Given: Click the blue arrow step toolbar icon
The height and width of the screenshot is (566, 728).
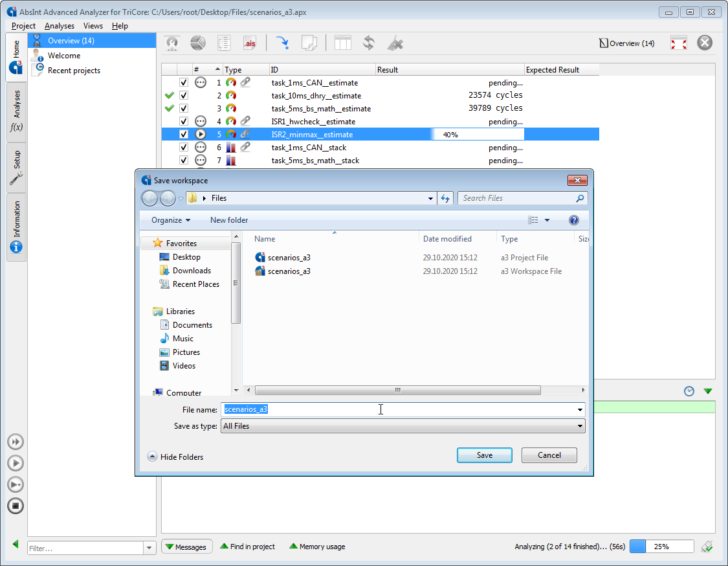Looking at the screenshot, I should [x=283, y=43].
